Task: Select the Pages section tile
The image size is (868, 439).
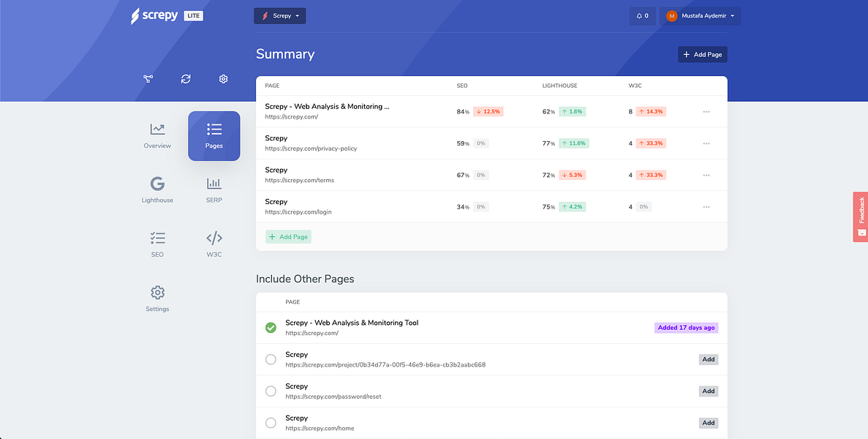Action: 214,136
